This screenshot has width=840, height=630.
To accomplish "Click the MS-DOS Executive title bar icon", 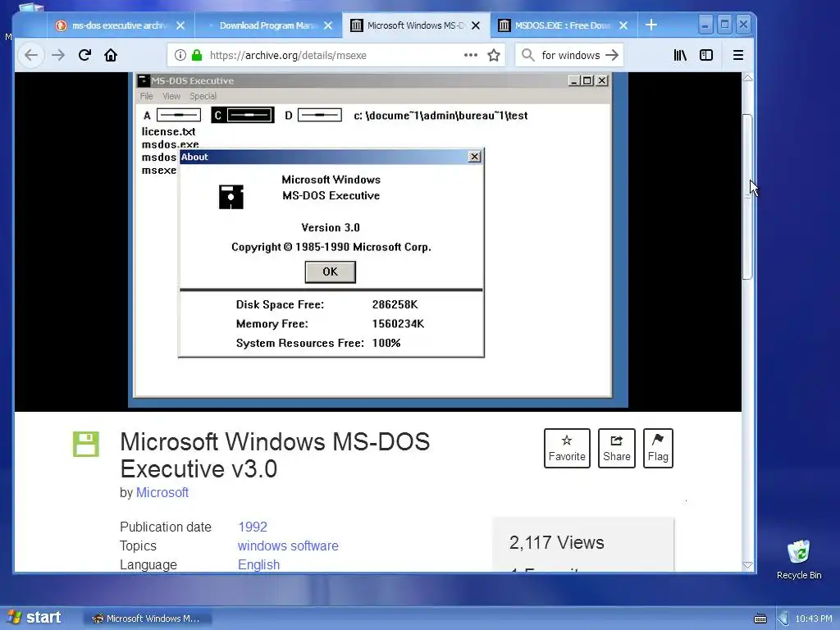I will pyautogui.click(x=143, y=80).
